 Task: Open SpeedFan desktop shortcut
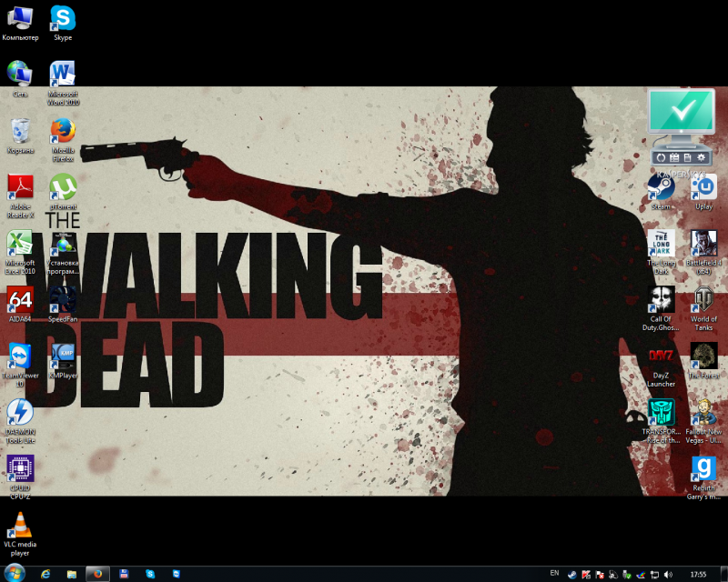(63, 305)
